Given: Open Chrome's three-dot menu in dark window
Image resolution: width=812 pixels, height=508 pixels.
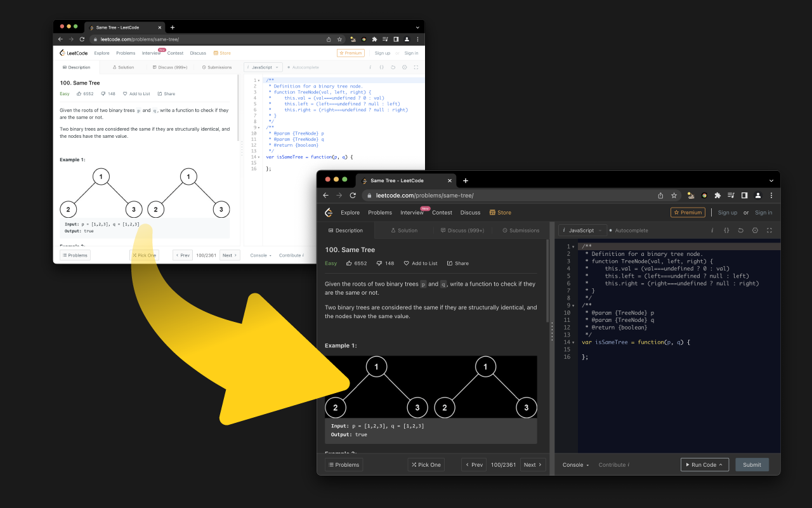Looking at the screenshot, I should pos(771,196).
